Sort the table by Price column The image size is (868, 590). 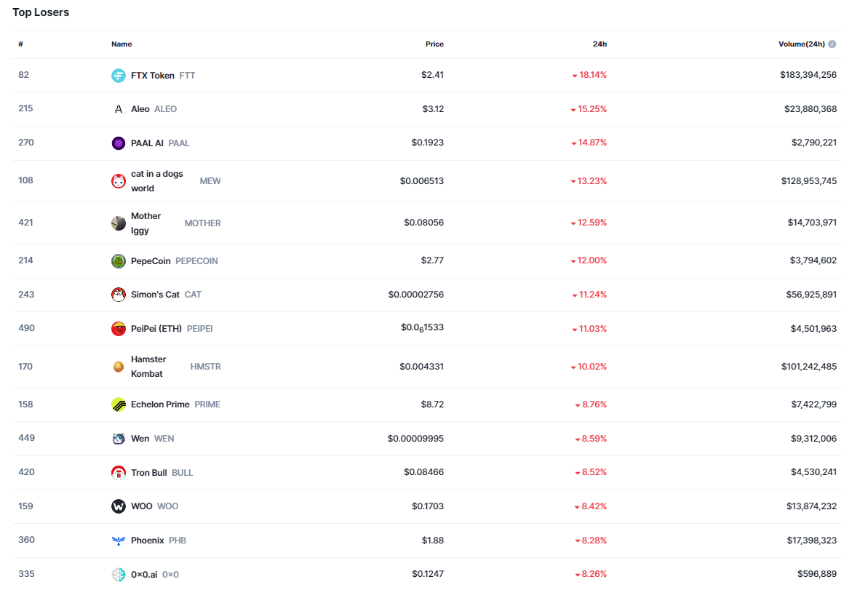(434, 44)
